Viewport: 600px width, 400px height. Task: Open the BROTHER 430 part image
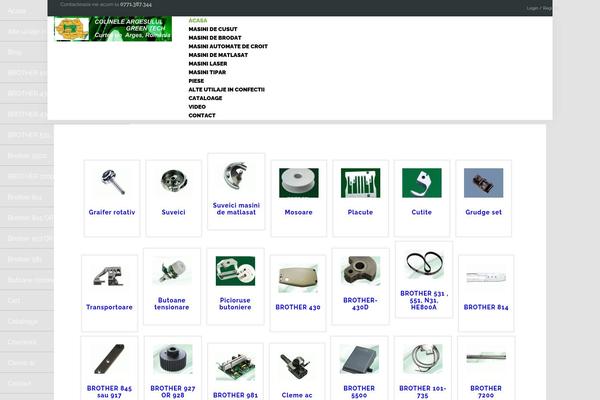[x=298, y=278]
